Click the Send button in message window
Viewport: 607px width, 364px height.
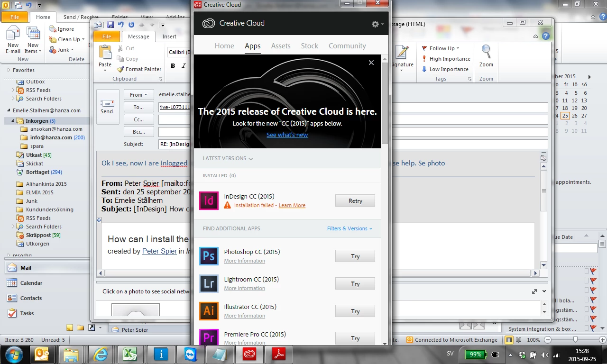pyautogui.click(x=107, y=107)
